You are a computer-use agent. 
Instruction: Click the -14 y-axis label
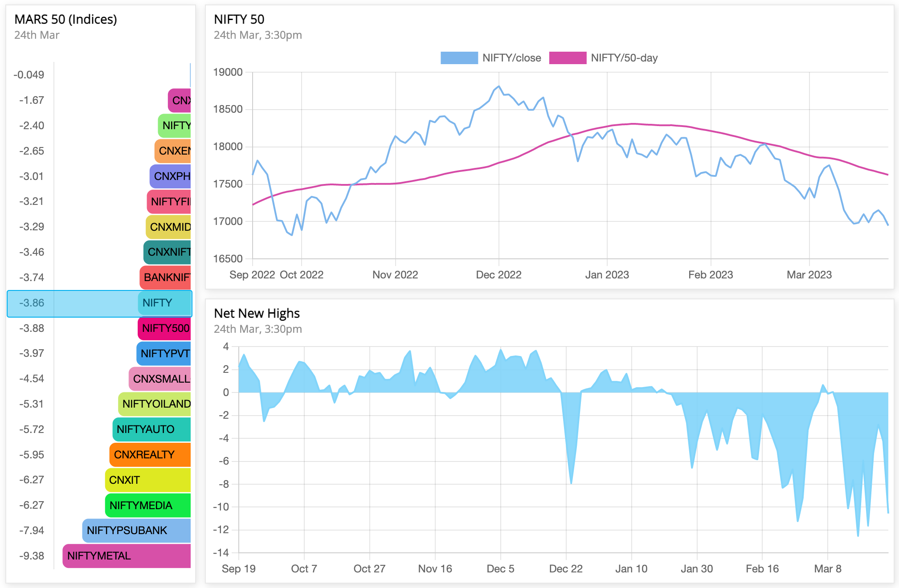[x=221, y=553]
